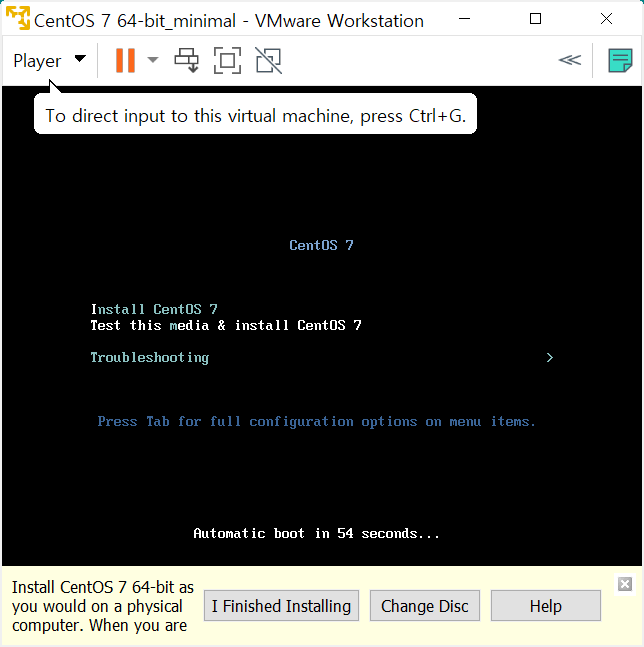644x647 pixels.
Task: Click Send Ctrl+Alt+Del to VM icon
Action: 186,60
